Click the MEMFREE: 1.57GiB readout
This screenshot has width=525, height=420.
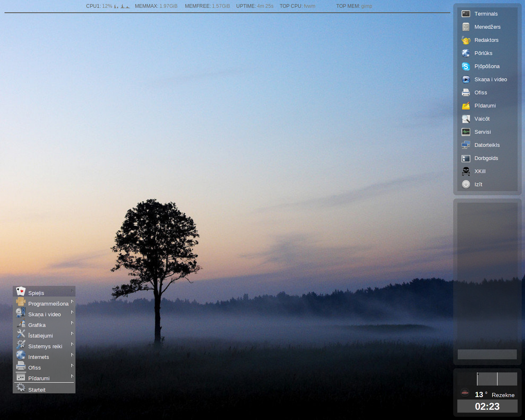point(208,6)
